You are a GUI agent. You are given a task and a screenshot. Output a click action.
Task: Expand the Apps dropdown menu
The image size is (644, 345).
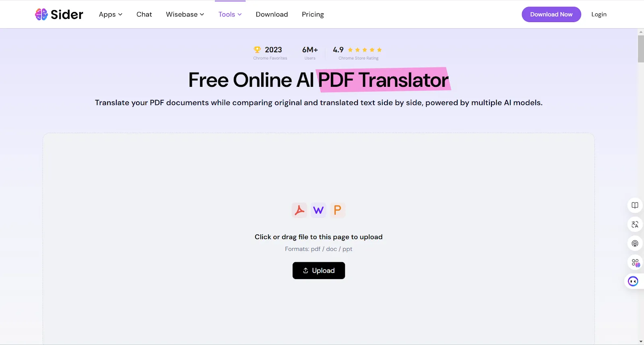click(110, 14)
